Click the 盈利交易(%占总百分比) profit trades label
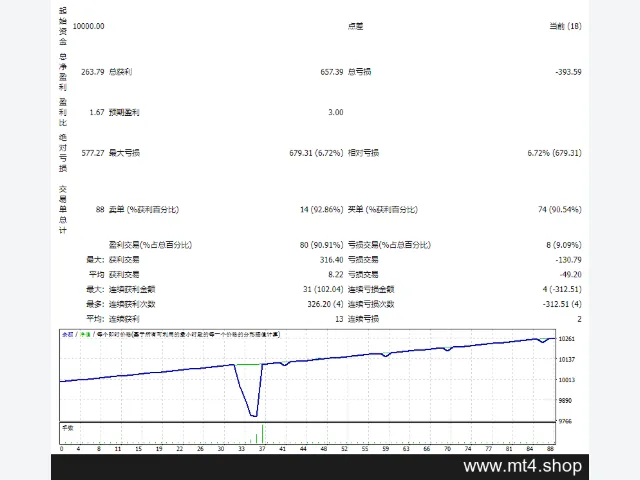This screenshot has width=640, height=480. point(150,245)
